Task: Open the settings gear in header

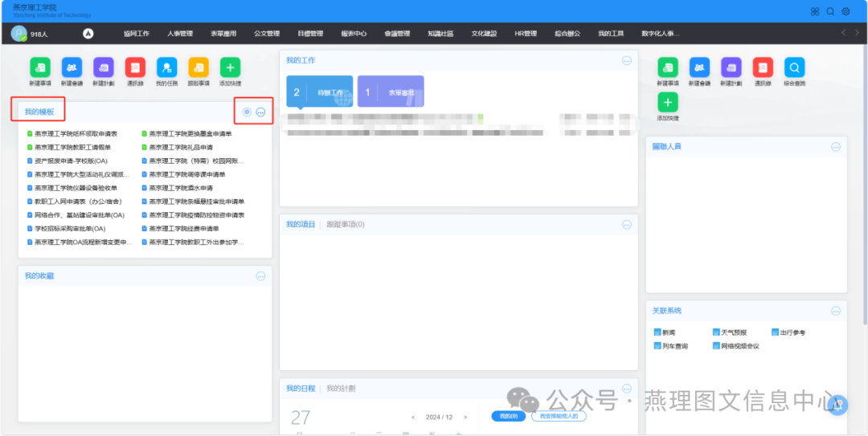Action: [845, 11]
